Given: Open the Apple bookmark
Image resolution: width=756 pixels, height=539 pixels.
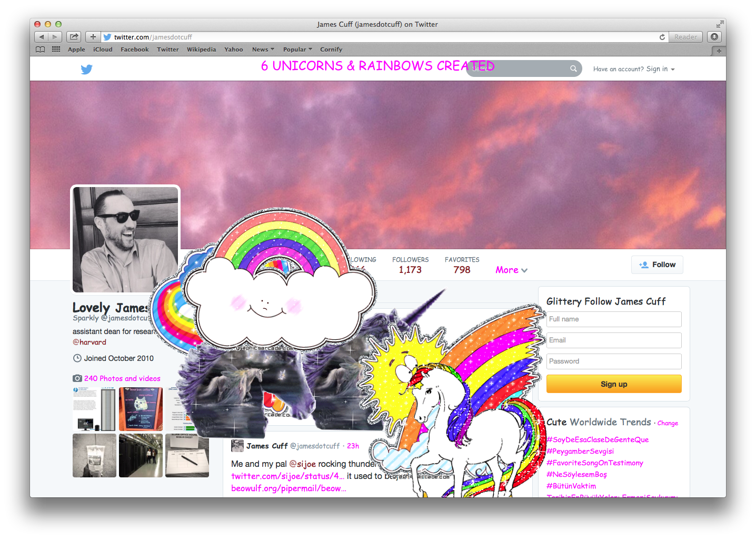Looking at the screenshot, I should (x=76, y=50).
